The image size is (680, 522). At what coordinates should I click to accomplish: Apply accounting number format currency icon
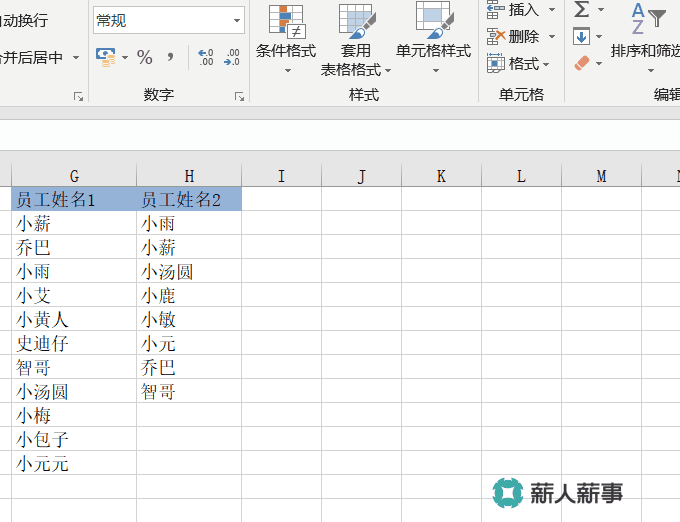pos(105,57)
